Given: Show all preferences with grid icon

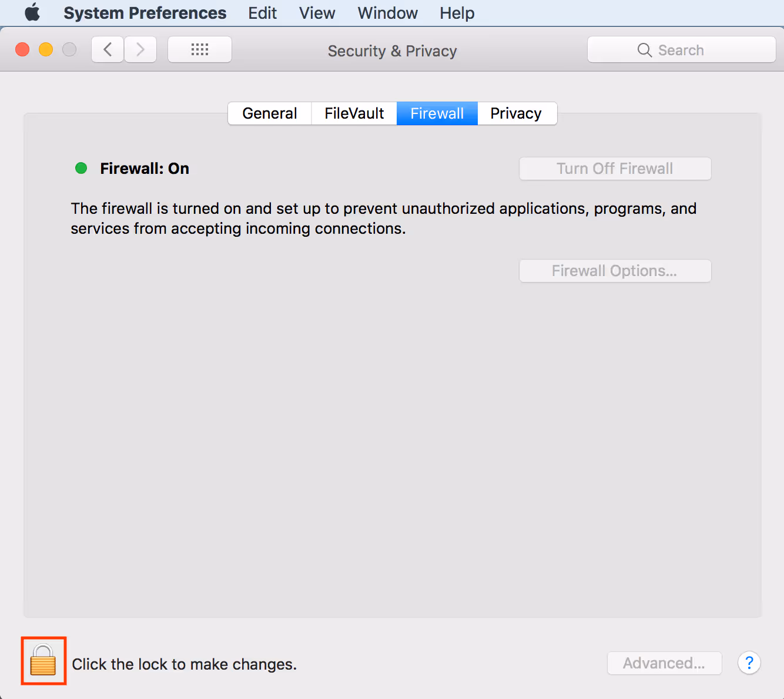Looking at the screenshot, I should (x=200, y=49).
